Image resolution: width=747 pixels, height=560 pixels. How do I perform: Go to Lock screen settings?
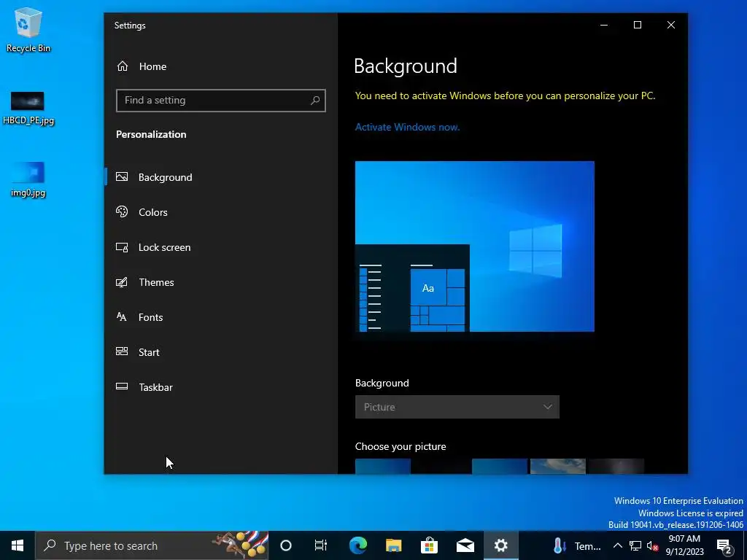220,247
